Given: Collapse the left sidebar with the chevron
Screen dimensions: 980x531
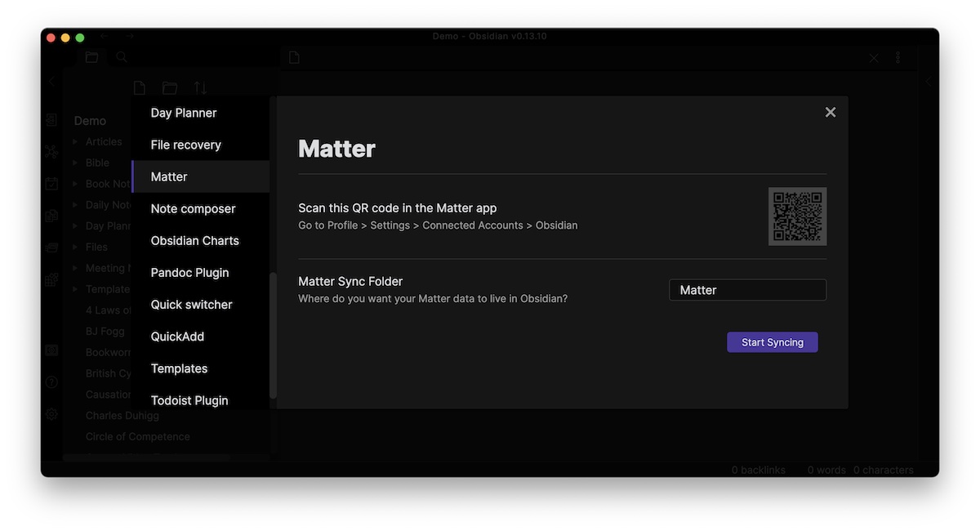Looking at the screenshot, I should tap(51, 82).
